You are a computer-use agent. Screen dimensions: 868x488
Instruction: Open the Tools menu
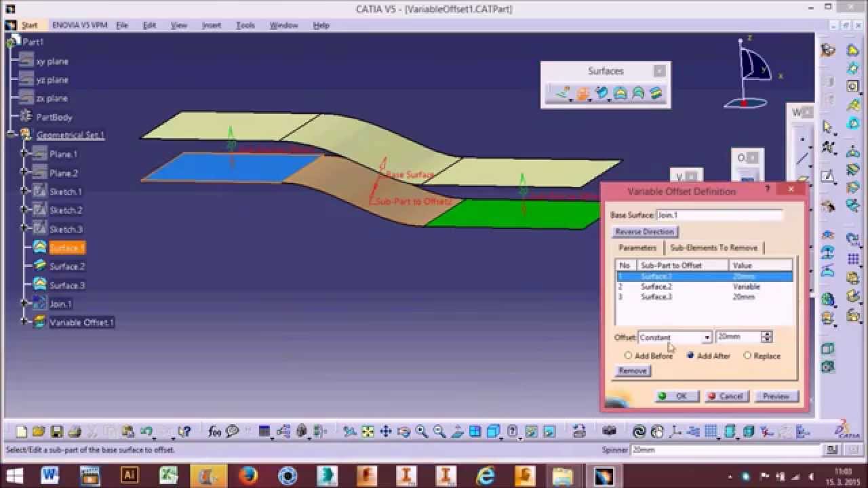[245, 25]
